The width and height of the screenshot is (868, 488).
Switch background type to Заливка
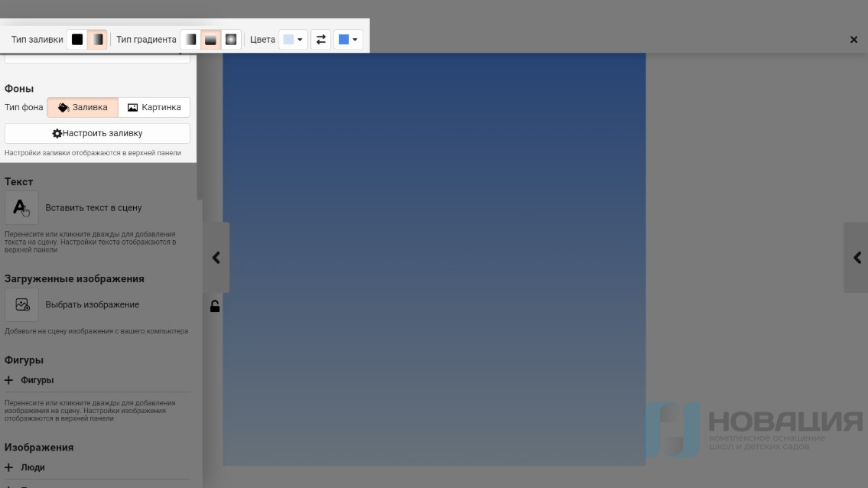pyautogui.click(x=83, y=108)
